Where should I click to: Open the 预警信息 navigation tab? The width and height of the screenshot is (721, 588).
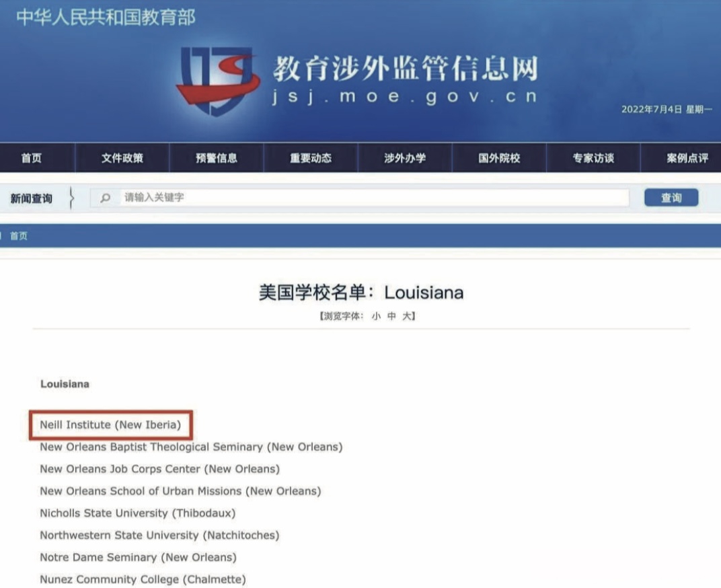217,158
